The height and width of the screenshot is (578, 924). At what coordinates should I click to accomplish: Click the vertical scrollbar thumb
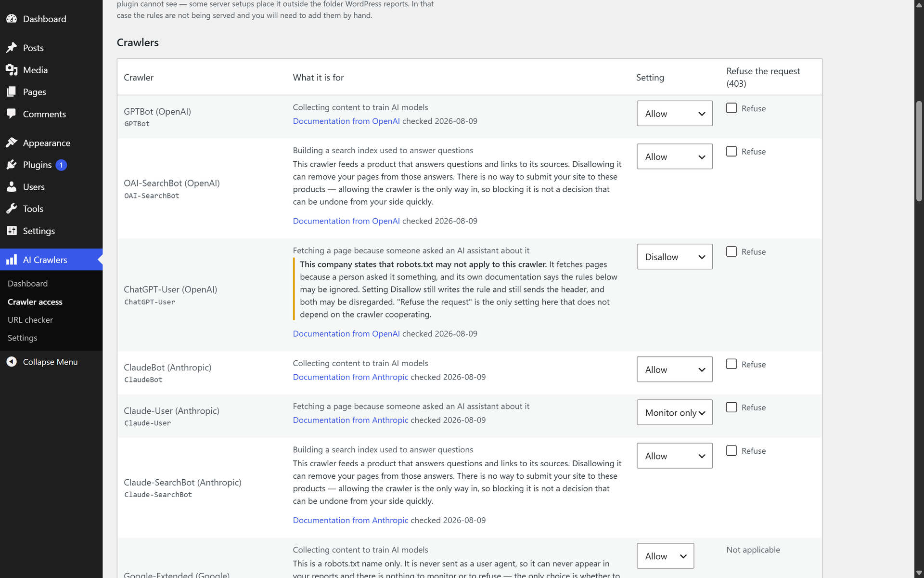(919, 151)
